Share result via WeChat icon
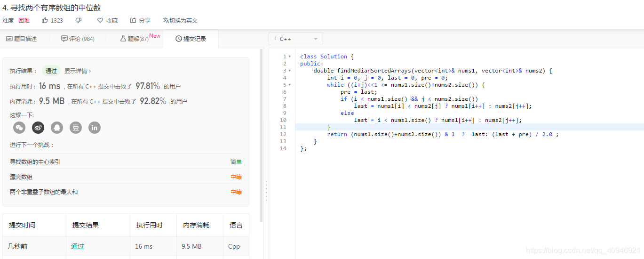The height and width of the screenshot is (259, 644). point(19,127)
